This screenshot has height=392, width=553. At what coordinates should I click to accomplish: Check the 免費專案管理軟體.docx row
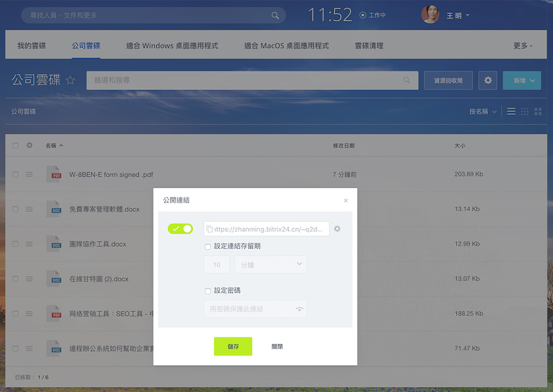(x=15, y=209)
